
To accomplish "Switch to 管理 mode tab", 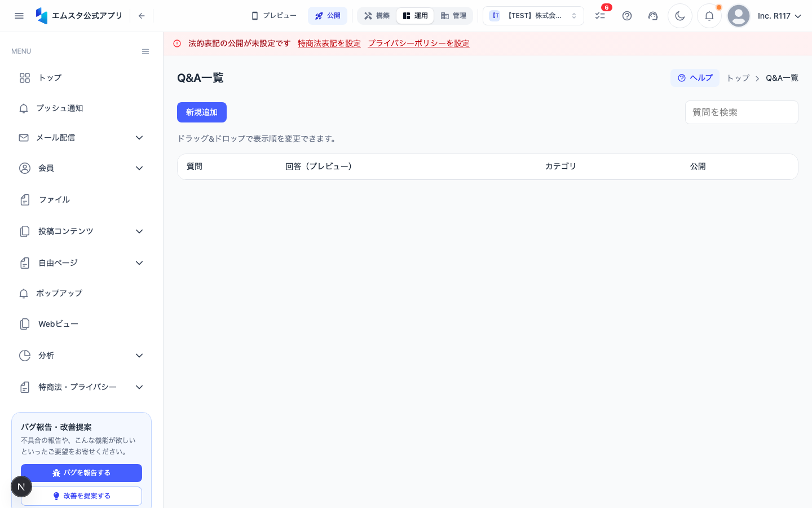I will pos(453,16).
